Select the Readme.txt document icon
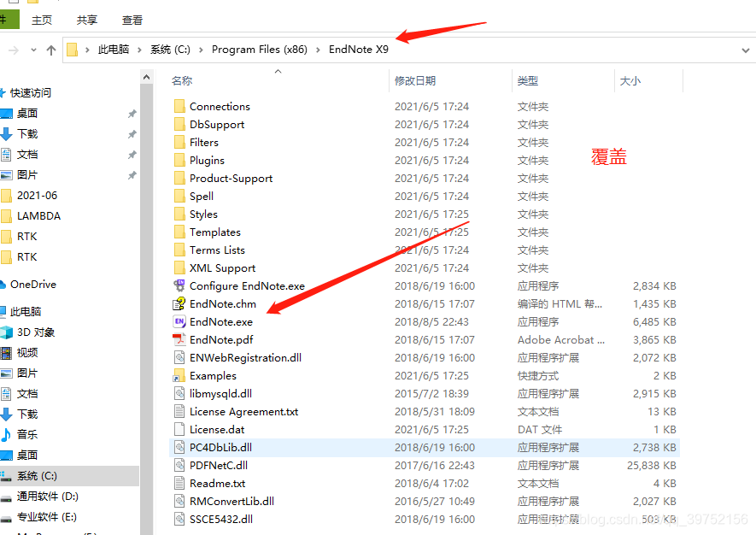 179,483
